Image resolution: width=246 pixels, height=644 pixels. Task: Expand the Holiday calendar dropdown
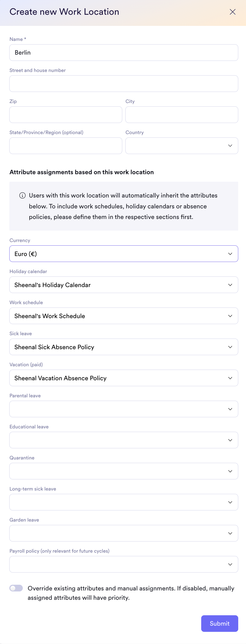click(124, 285)
